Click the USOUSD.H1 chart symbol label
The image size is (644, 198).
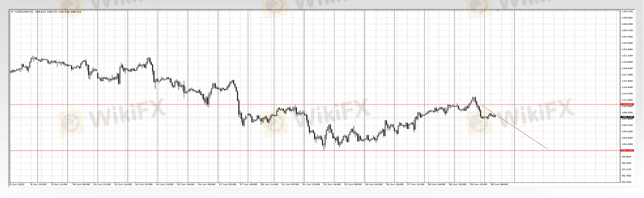click(x=24, y=12)
